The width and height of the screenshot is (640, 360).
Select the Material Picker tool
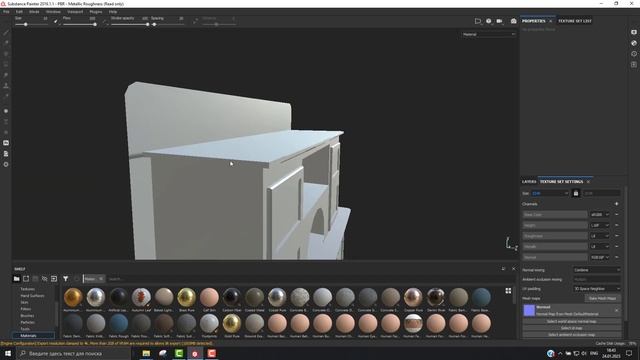[x=6, y=96]
